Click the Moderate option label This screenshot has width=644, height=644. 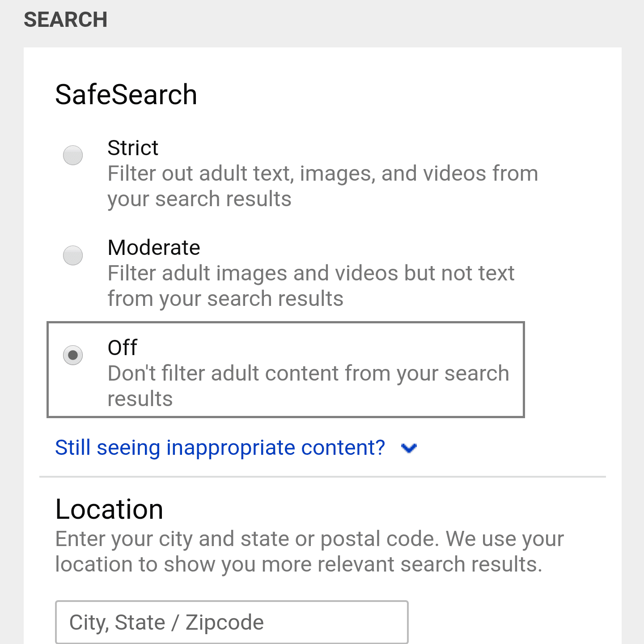[x=154, y=248]
